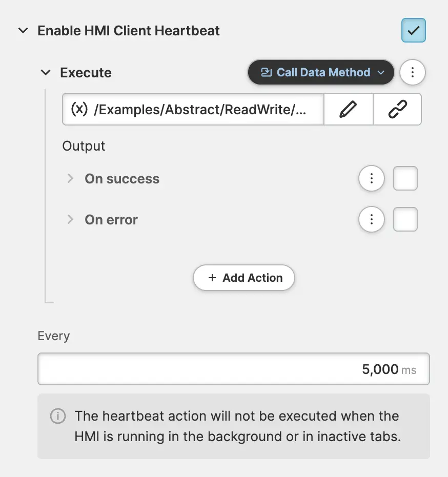Click the heartbeat background notice text
The width and height of the screenshot is (448, 477).
coord(237,426)
